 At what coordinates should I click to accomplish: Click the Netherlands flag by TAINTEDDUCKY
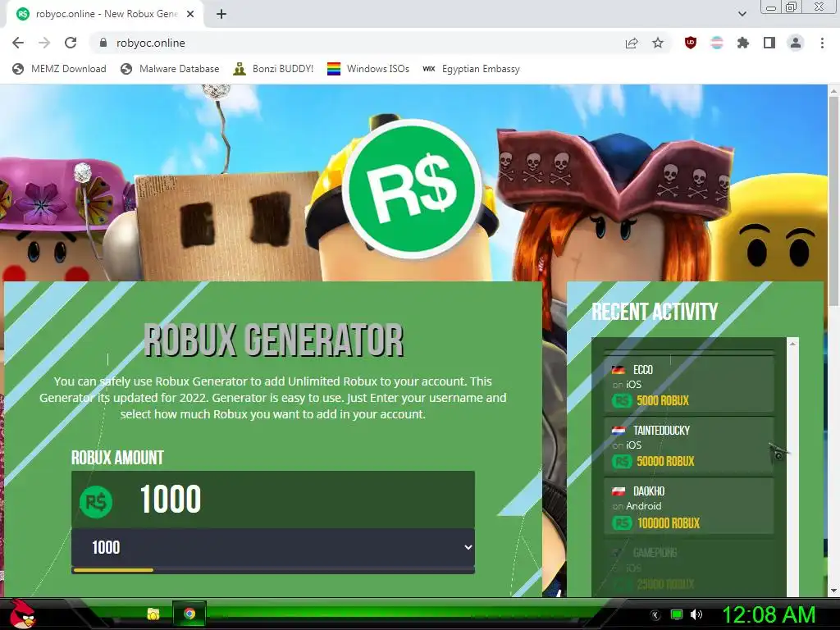(x=619, y=430)
